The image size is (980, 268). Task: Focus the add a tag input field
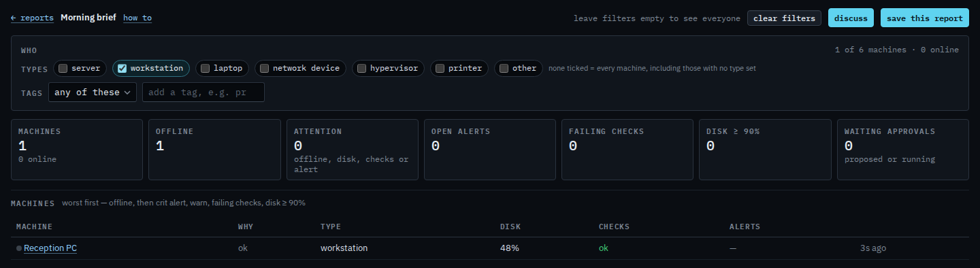click(x=203, y=92)
